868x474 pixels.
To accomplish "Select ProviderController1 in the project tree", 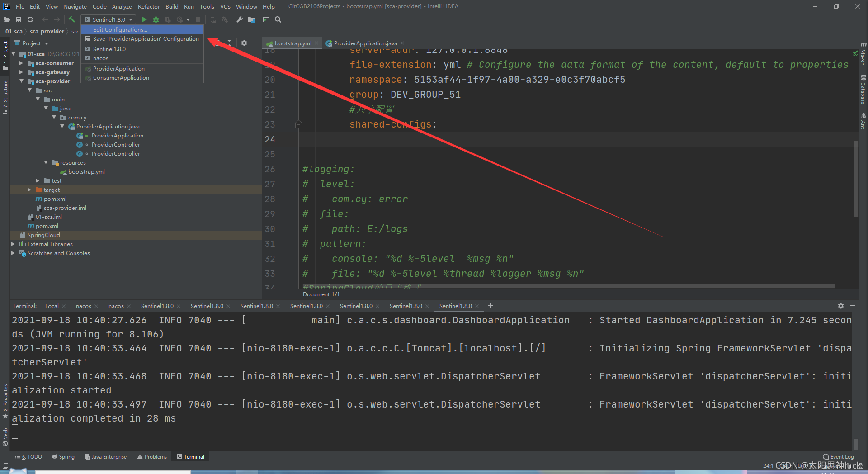I will [x=117, y=154].
